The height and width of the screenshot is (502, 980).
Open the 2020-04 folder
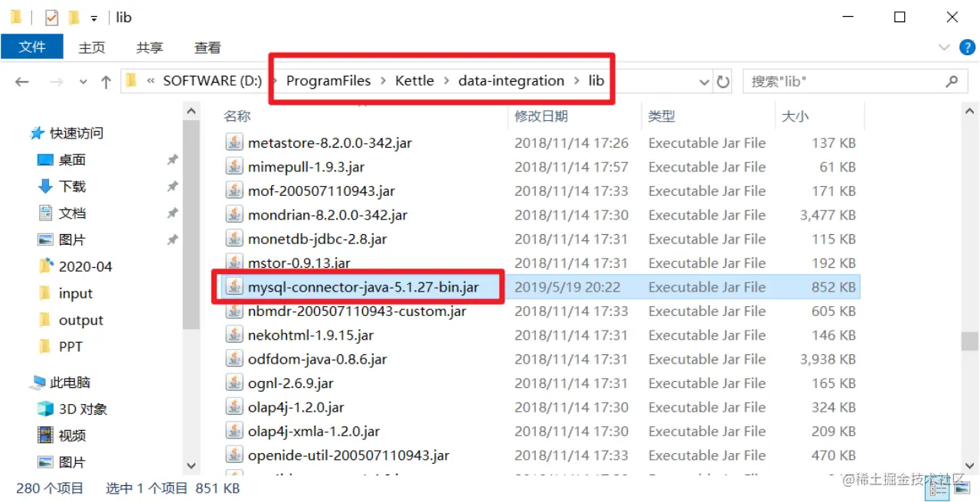click(85, 267)
